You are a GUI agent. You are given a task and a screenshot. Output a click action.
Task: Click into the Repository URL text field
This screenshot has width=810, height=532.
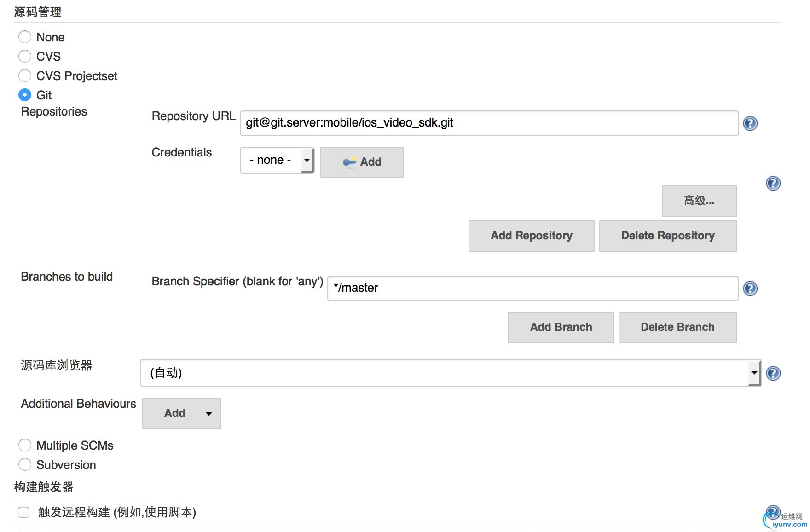(489, 123)
